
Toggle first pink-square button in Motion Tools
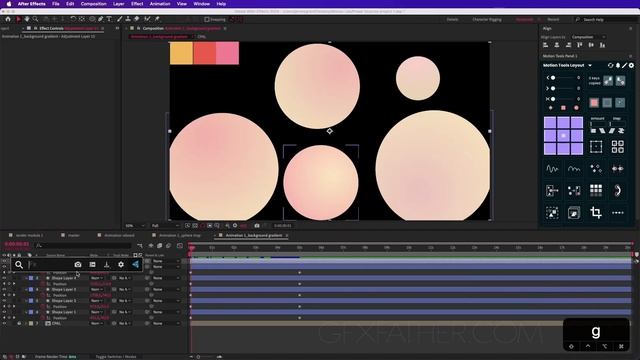click(594, 103)
